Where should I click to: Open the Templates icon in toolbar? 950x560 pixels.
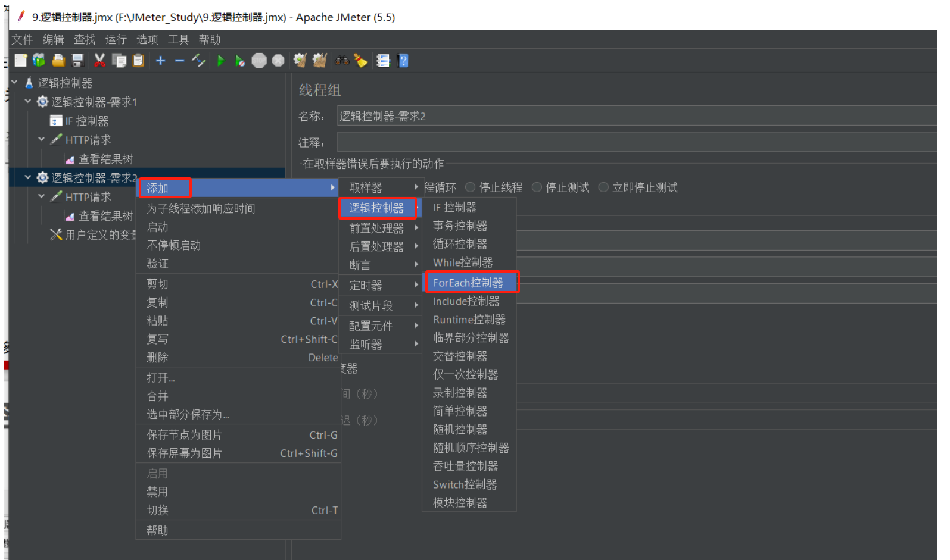[x=39, y=61]
